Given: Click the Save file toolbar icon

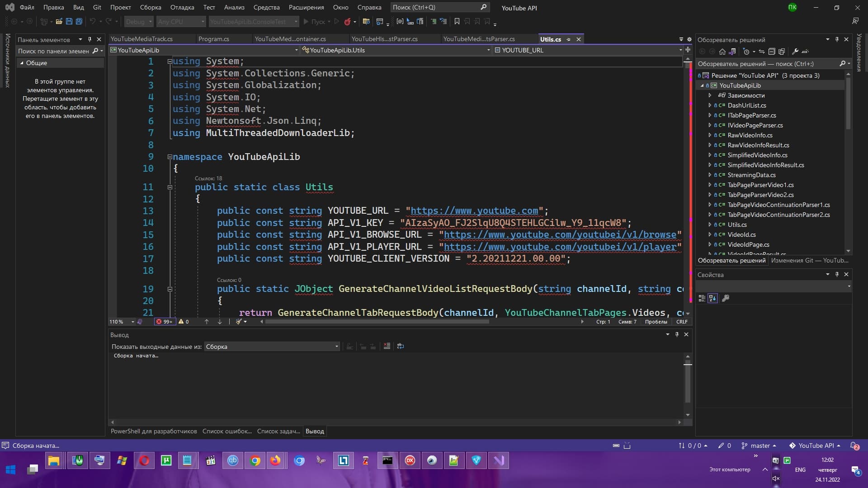Looking at the screenshot, I should tap(69, 21).
